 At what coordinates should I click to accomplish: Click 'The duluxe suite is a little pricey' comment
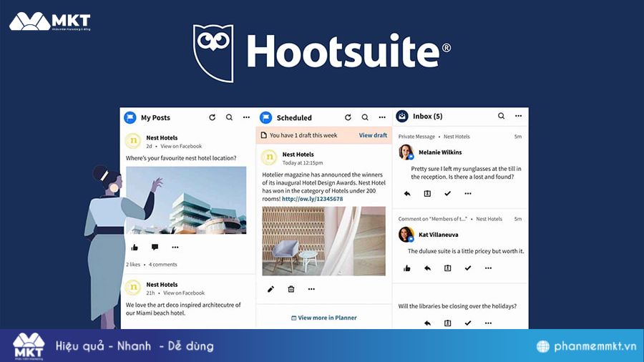point(466,251)
